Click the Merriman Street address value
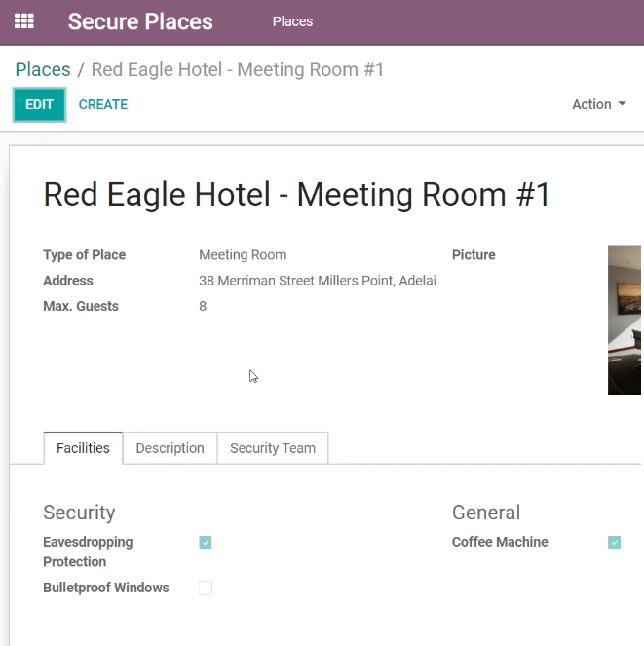Screen dimensions: 644x646 [x=318, y=281]
